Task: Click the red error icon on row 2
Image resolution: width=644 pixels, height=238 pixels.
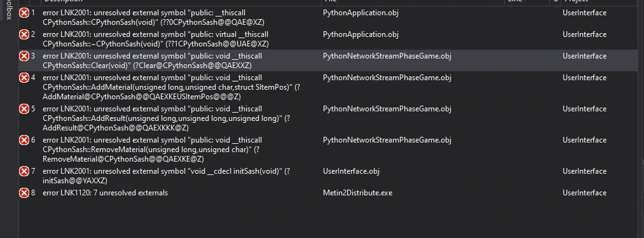Action: [24, 34]
